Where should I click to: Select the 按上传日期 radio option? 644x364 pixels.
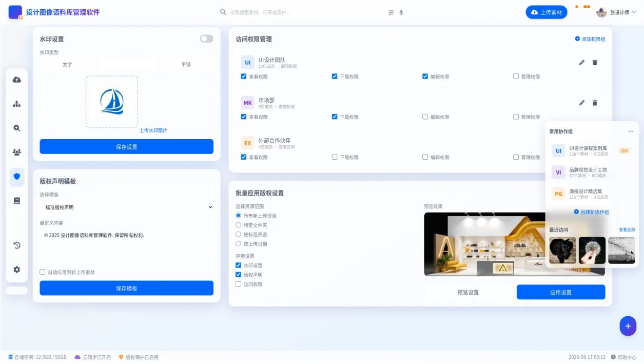(x=238, y=244)
